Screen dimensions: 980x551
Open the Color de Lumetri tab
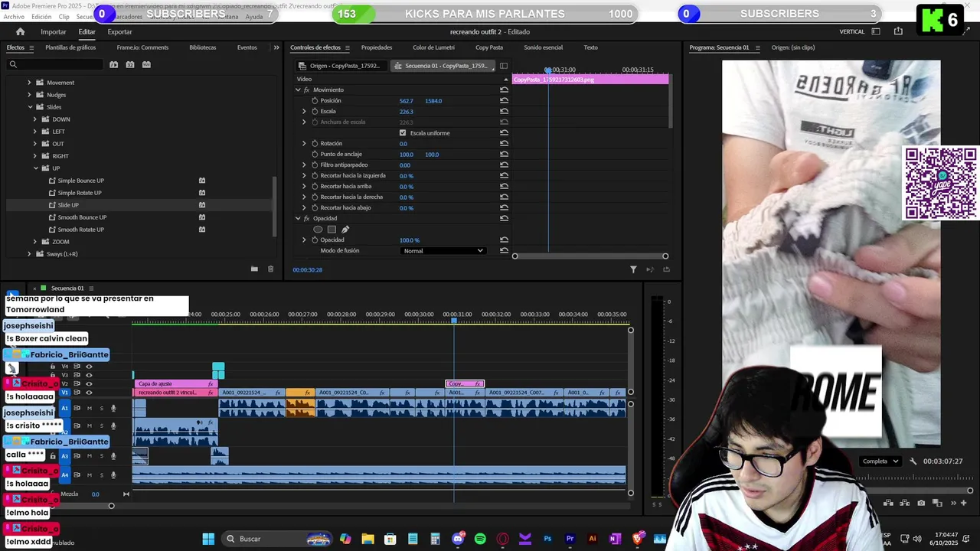[433, 47]
